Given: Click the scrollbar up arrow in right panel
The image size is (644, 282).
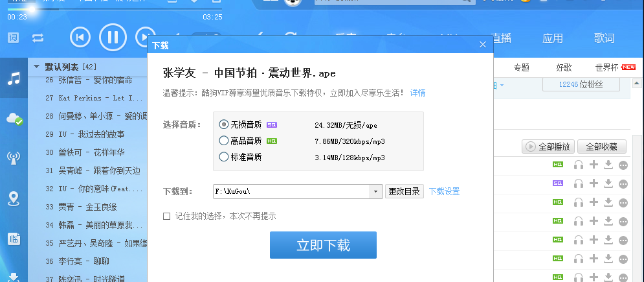Looking at the screenshot, I should point(637,83).
